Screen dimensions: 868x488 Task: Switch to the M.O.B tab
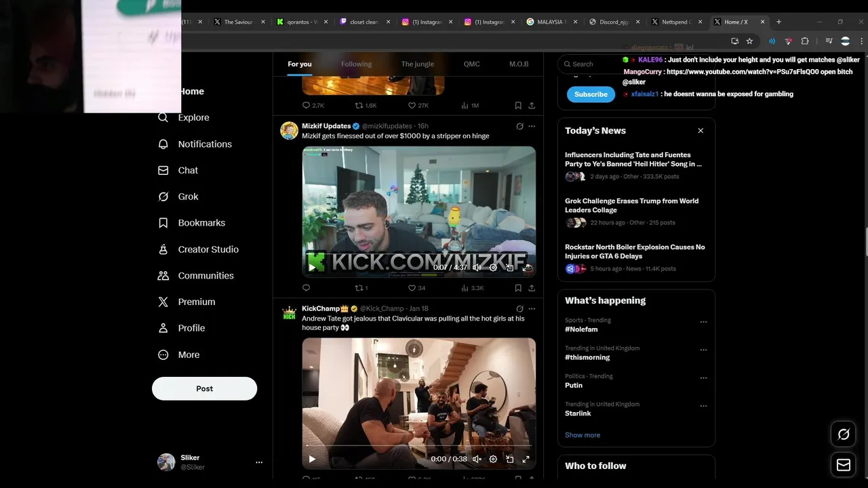(x=519, y=64)
